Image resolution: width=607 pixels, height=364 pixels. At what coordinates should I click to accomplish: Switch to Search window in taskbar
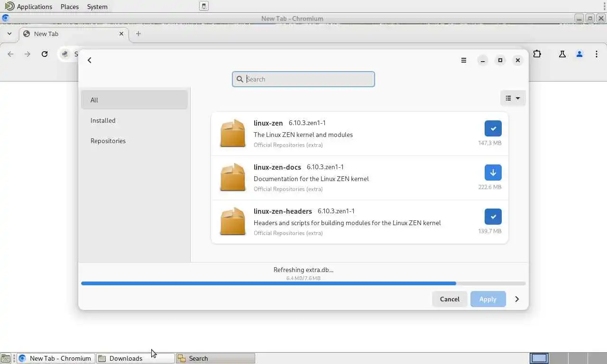(216, 358)
